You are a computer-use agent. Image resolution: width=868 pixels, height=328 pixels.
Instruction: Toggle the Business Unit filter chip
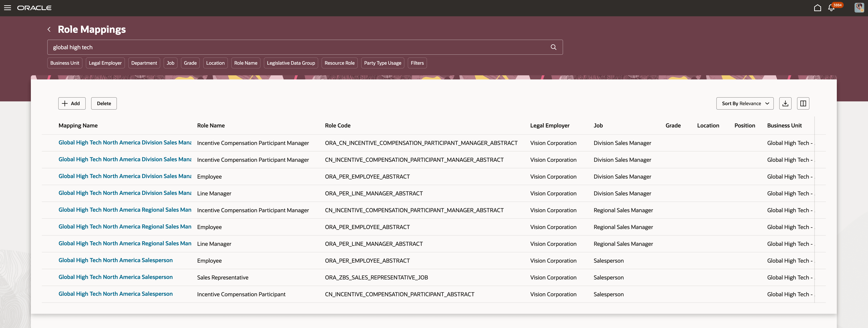coord(65,63)
